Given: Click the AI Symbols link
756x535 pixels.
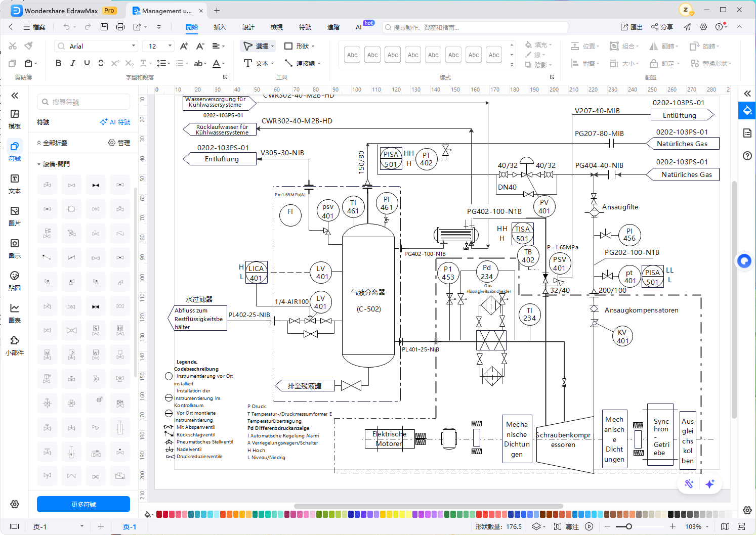Looking at the screenshot, I should [115, 122].
